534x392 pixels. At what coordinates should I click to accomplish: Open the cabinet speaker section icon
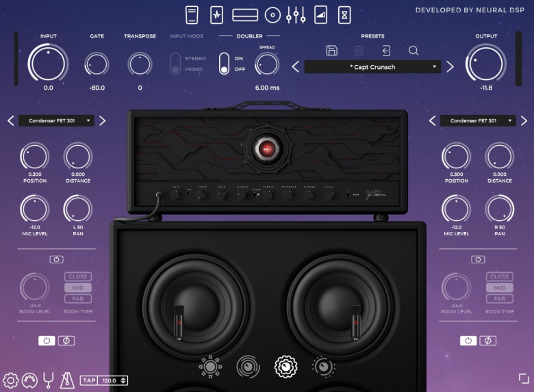pyautogui.click(x=272, y=15)
